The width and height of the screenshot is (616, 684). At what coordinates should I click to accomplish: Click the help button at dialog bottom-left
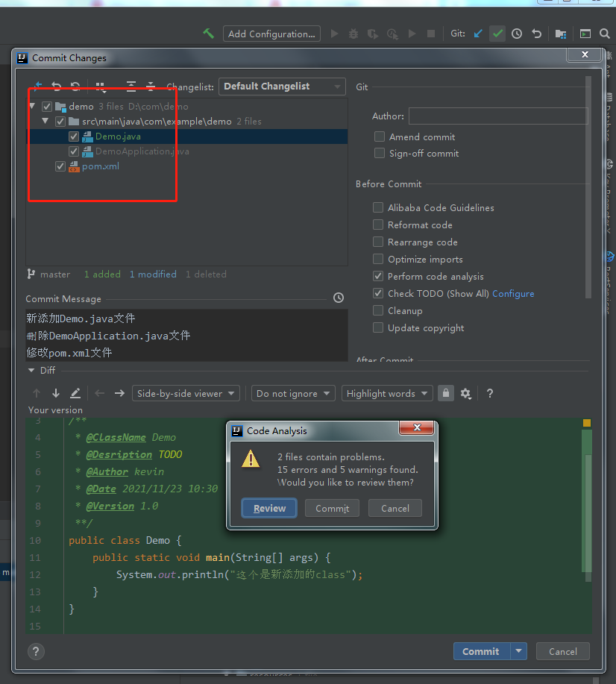pos(37,652)
